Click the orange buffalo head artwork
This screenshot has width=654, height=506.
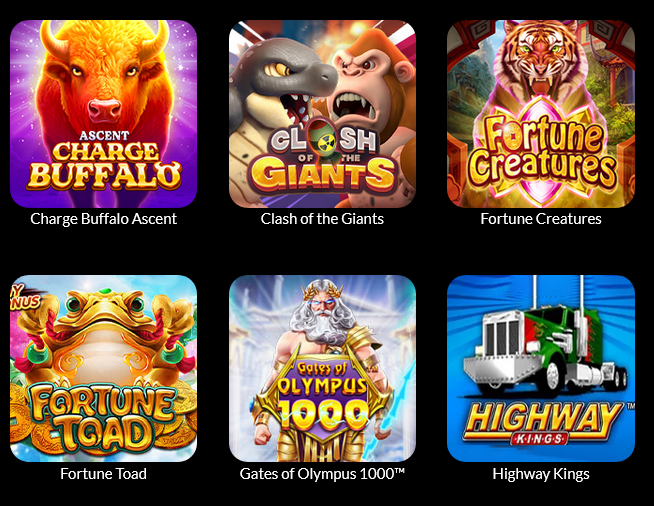(x=104, y=79)
